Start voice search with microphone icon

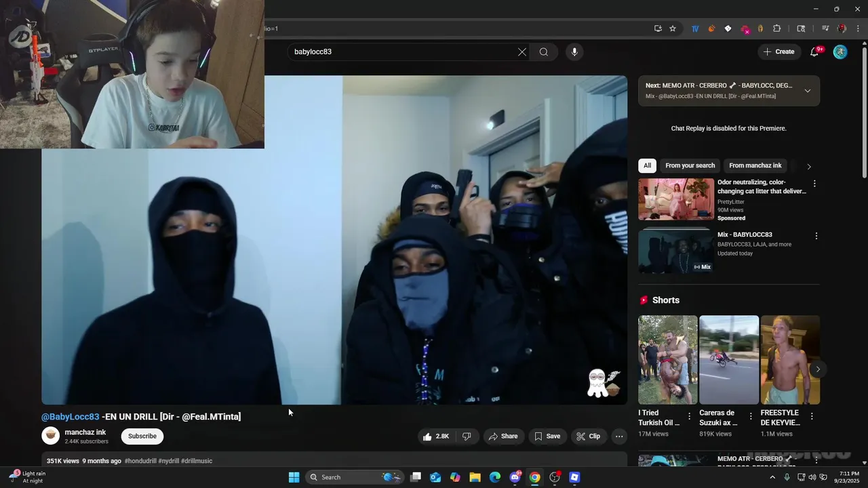tap(574, 52)
